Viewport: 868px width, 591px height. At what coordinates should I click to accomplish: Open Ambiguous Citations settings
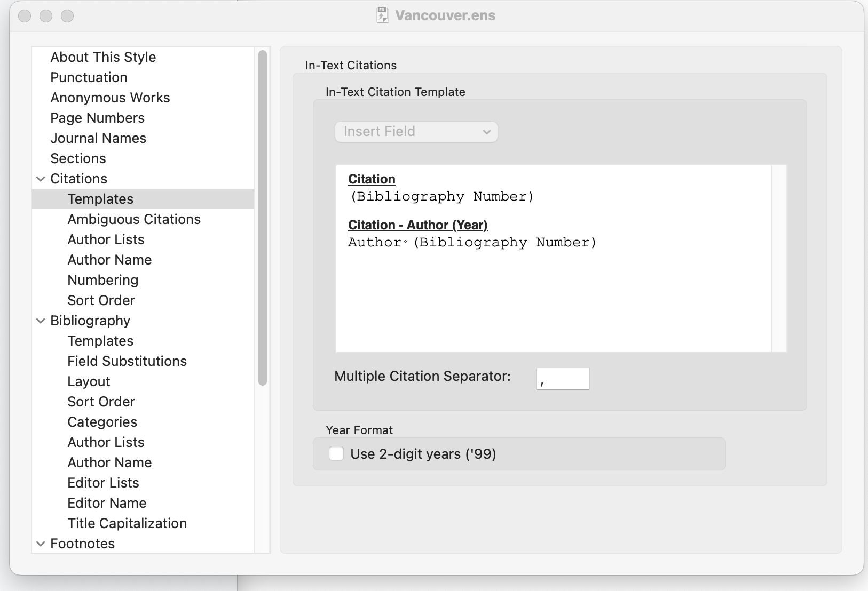[134, 219]
